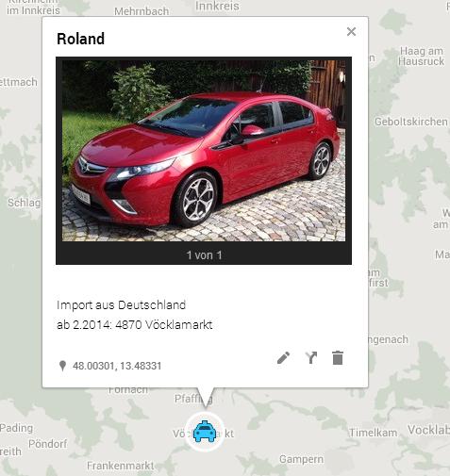
Task: Click the 'Roland' title text
Action: 81,39
